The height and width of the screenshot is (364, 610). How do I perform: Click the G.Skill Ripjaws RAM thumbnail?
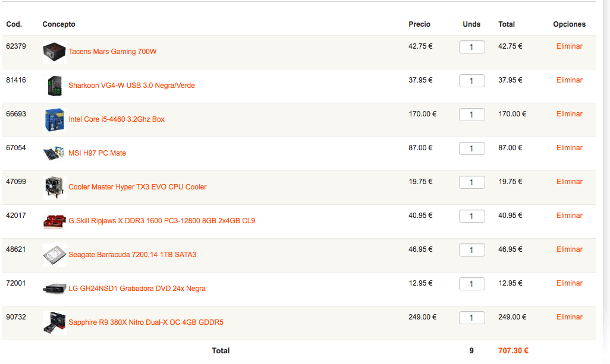[55, 221]
